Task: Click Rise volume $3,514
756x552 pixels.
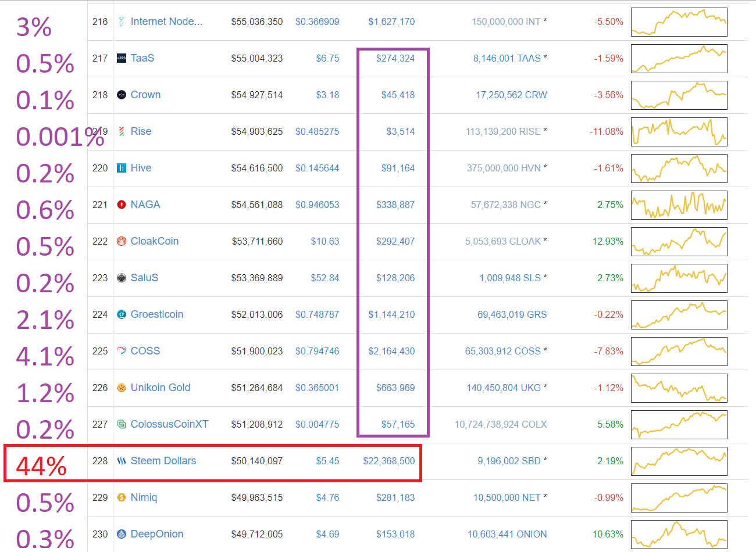Action: (x=401, y=131)
